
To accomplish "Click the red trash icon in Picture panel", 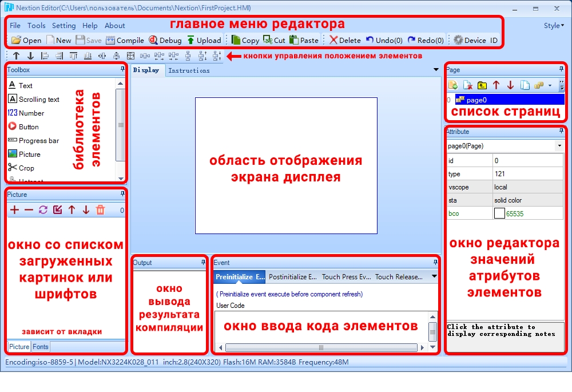I will pyautogui.click(x=100, y=210).
